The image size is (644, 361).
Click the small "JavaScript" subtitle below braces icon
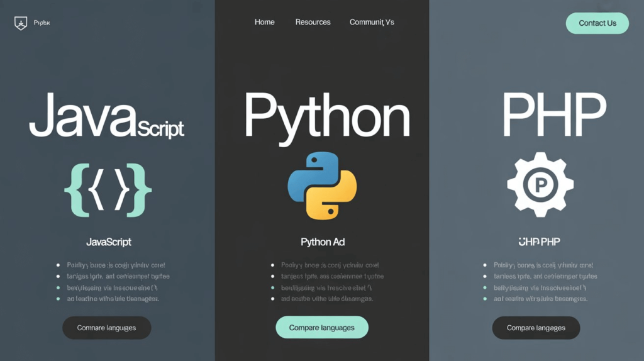click(109, 242)
